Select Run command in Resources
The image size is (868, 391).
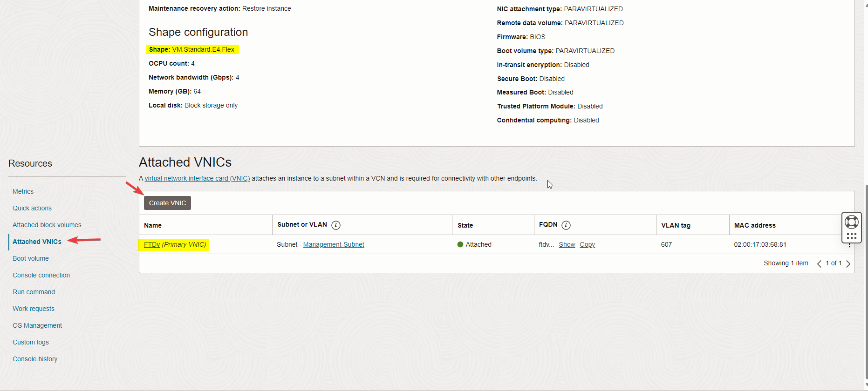pos(34,292)
